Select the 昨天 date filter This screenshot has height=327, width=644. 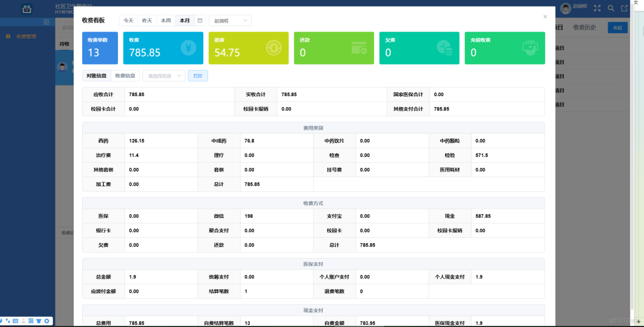pos(147,20)
